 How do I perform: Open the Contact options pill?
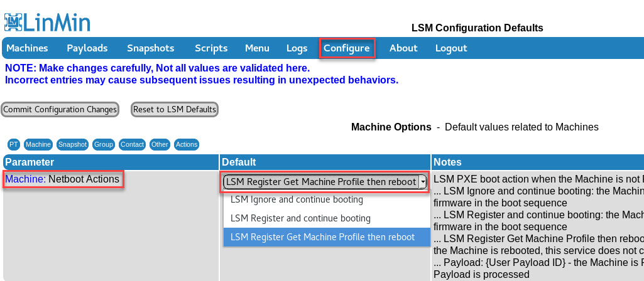coord(132,144)
